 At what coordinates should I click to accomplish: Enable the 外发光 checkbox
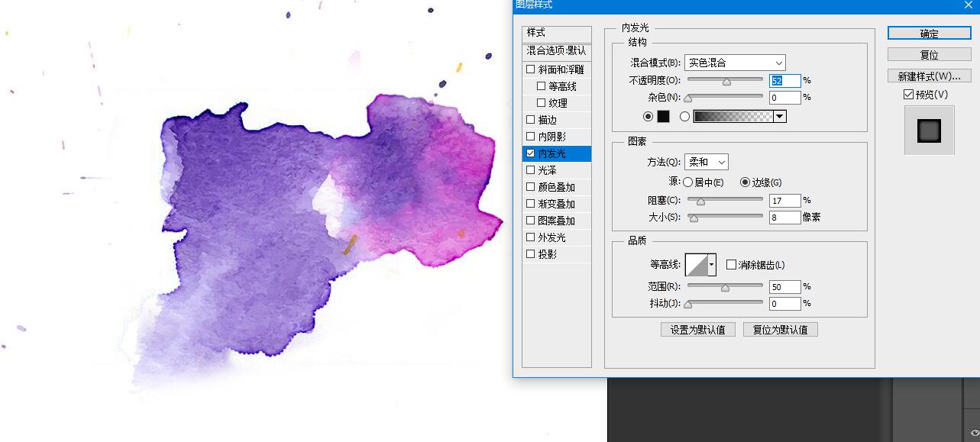tap(531, 237)
